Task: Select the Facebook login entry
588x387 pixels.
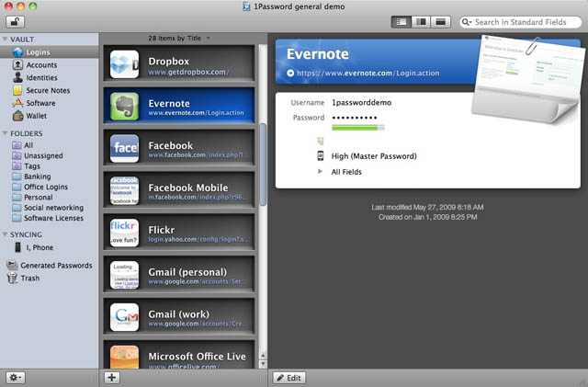Action: pyautogui.click(x=179, y=148)
